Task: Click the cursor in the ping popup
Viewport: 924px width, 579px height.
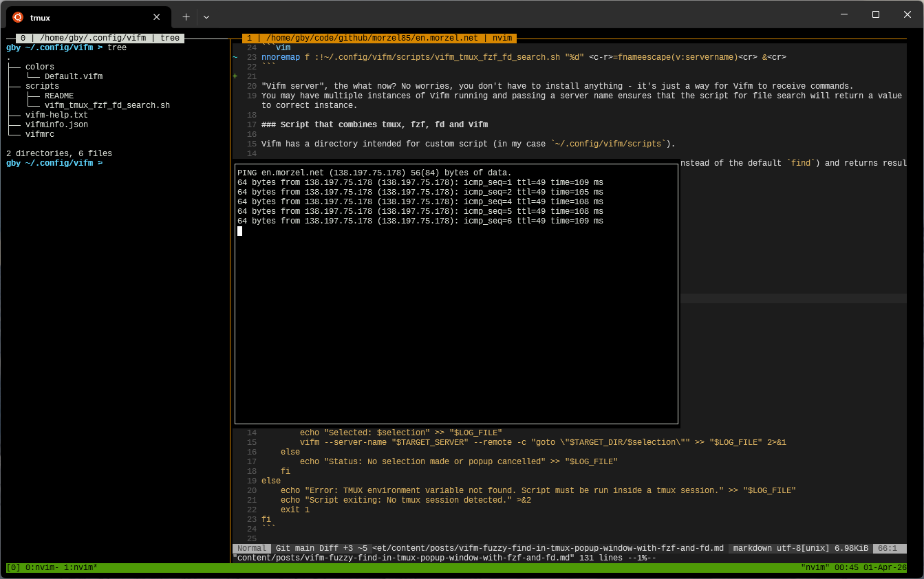Action: (240, 231)
